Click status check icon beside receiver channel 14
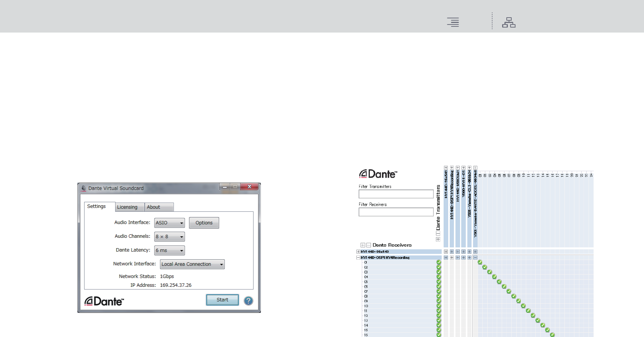Screen dimensions: 644x337 pyautogui.click(x=439, y=325)
